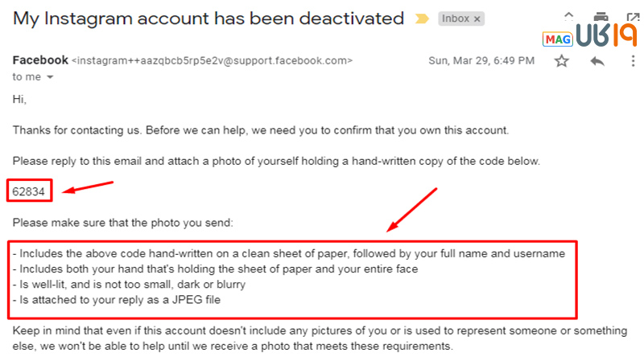The height and width of the screenshot is (357, 644).
Task: Click the blue and orange brand logo
Action: pyautogui.click(x=607, y=34)
